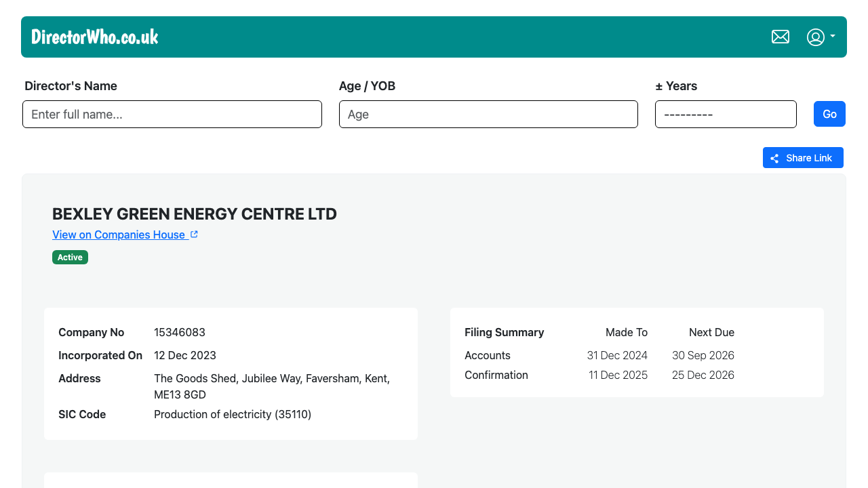The image size is (868, 488).
Task: Open View on Companies House link
Action: 120,235
